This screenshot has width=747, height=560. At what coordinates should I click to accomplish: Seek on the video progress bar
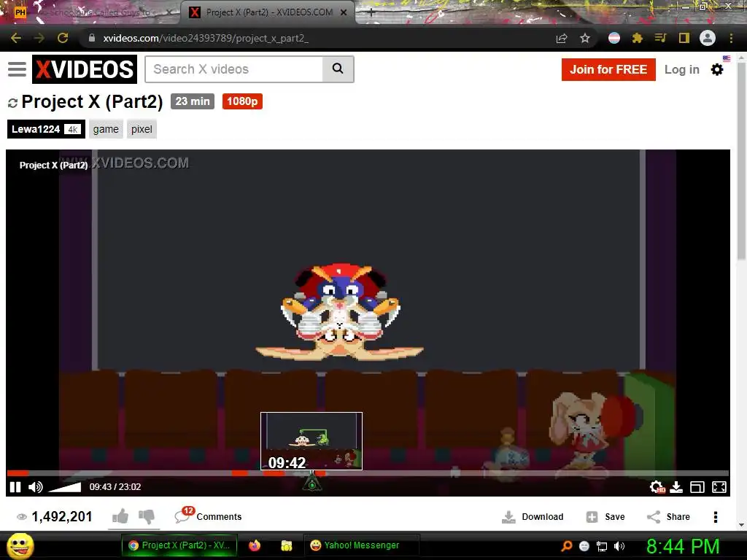(368, 473)
